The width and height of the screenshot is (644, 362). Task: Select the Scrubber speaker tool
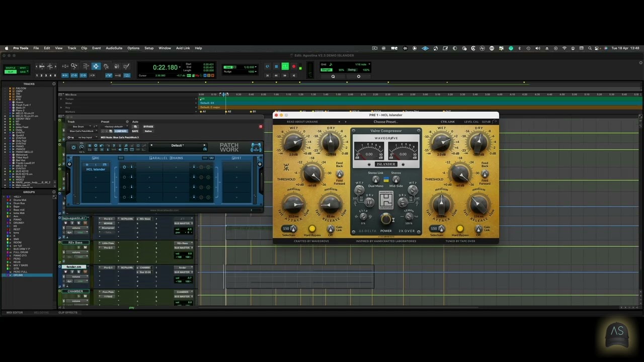(x=117, y=66)
